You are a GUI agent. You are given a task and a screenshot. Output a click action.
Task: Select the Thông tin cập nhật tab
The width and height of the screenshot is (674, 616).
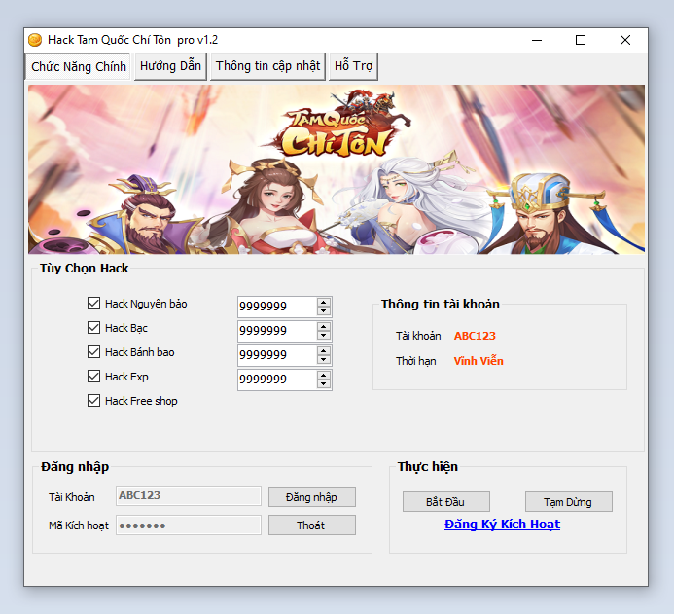(x=267, y=66)
